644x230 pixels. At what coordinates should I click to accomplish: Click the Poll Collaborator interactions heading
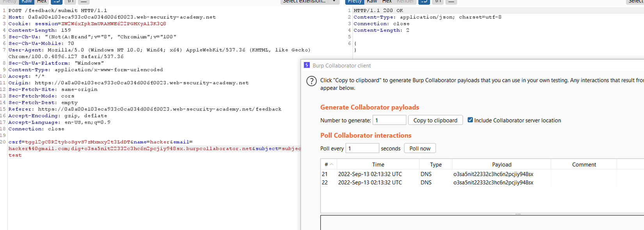[366, 135]
